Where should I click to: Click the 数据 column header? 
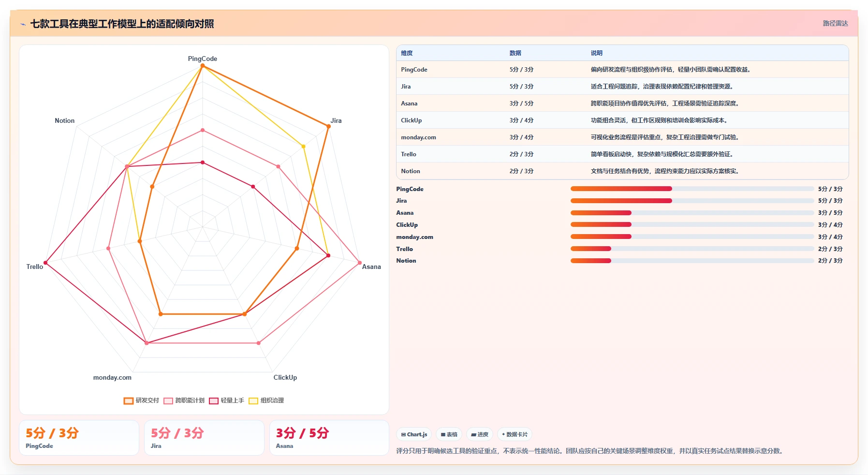tap(515, 53)
